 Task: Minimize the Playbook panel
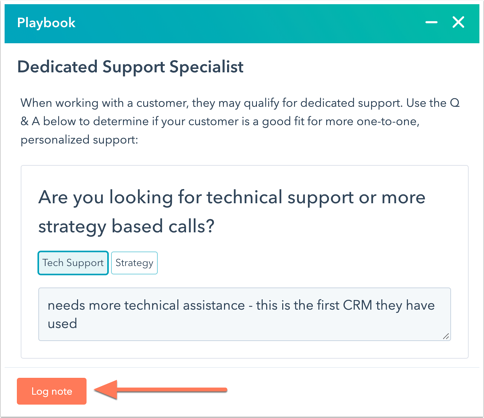(x=431, y=23)
